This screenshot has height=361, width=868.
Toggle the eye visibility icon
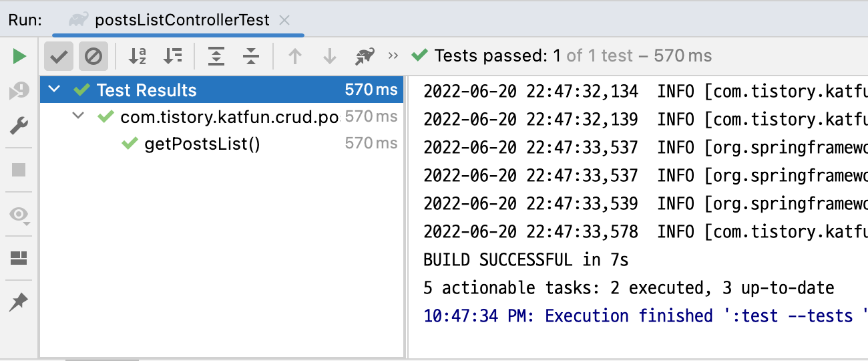tap(19, 215)
